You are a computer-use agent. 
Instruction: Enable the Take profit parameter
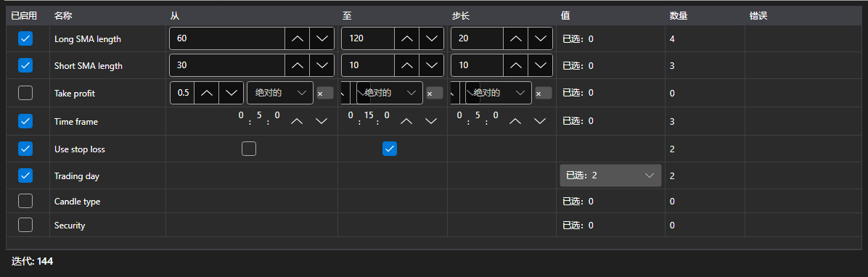[x=25, y=93]
